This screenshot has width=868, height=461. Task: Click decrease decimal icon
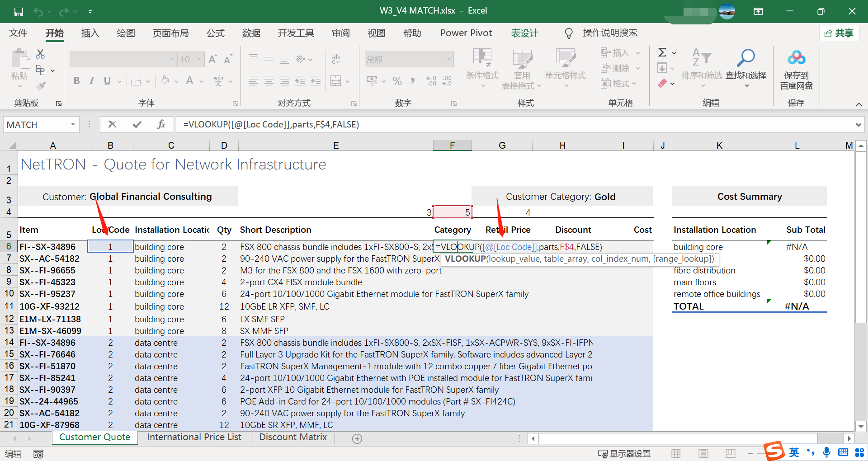(447, 81)
